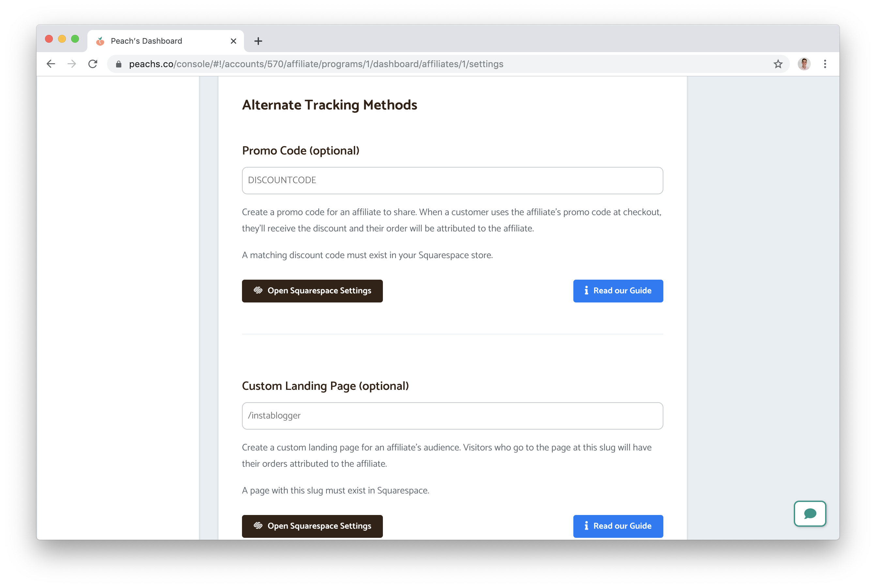The image size is (876, 588).
Task: Select the Peach's Dashboard tab
Action: point(150,41)
